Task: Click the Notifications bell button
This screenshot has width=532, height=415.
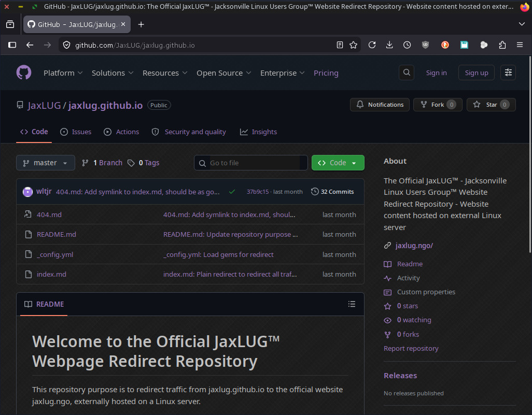Action: [380, 105]
